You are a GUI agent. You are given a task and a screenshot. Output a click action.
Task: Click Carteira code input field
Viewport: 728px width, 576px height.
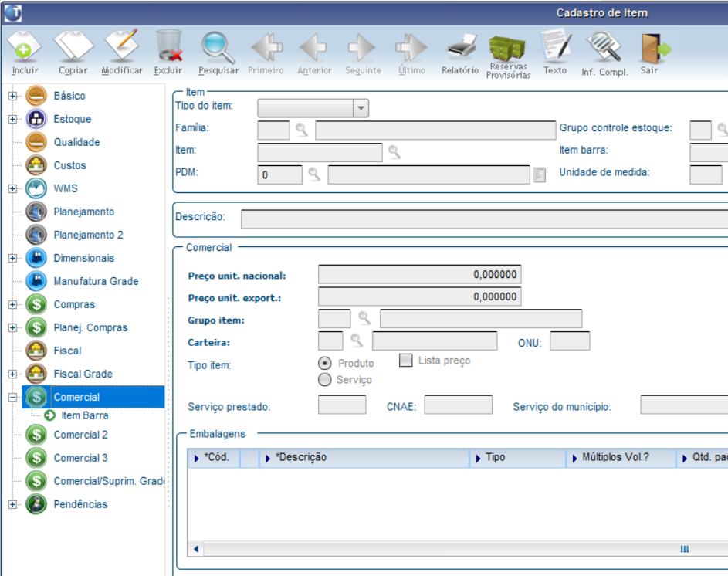coord(330,341)
